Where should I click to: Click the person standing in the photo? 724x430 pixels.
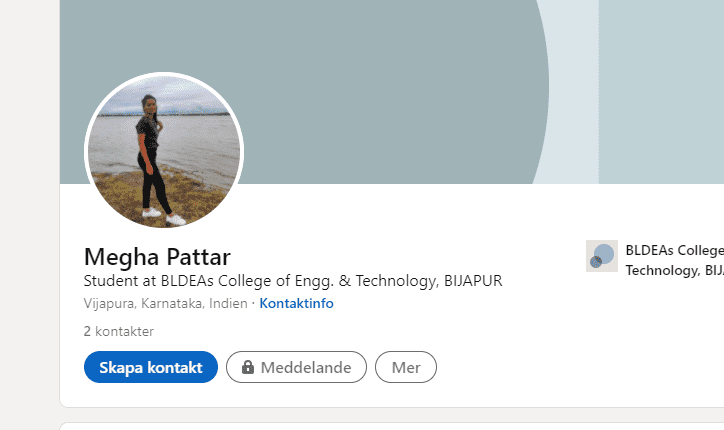(155, 157)
